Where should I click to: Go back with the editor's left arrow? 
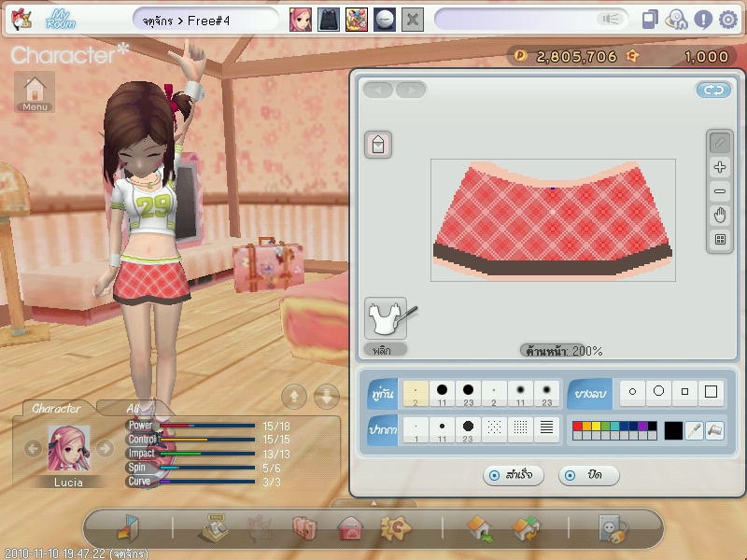378,90
